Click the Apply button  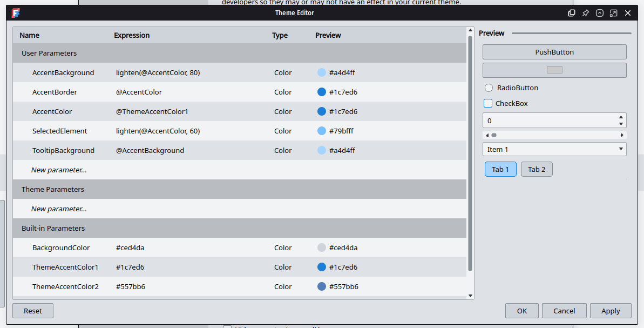pos(611,311)
